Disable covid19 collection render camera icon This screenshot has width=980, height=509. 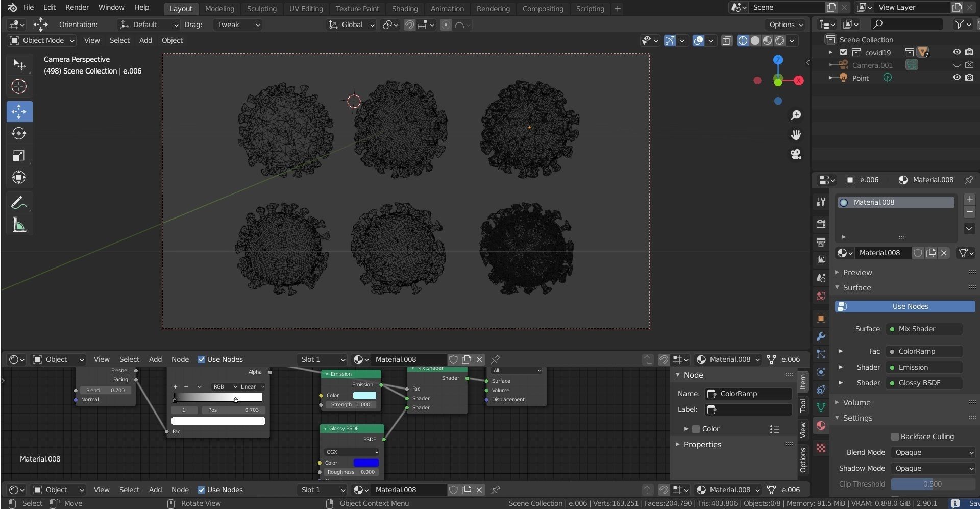(x=969, y=52)
